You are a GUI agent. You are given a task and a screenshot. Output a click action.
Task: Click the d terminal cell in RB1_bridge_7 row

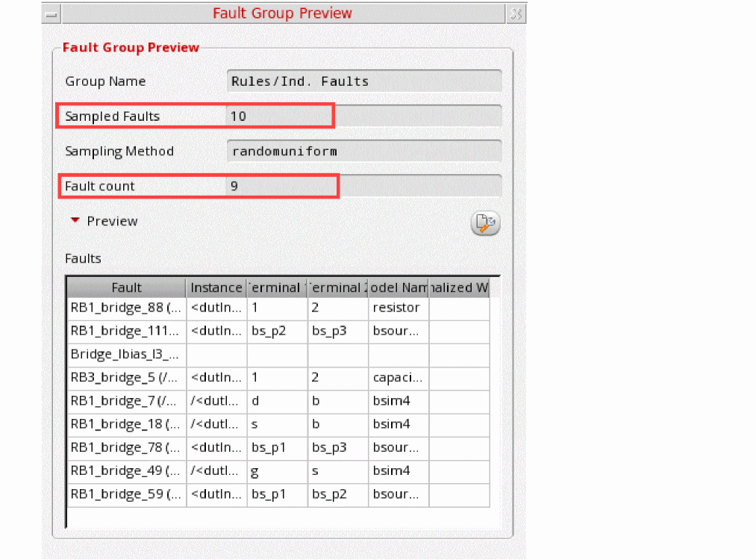[277, 401]
